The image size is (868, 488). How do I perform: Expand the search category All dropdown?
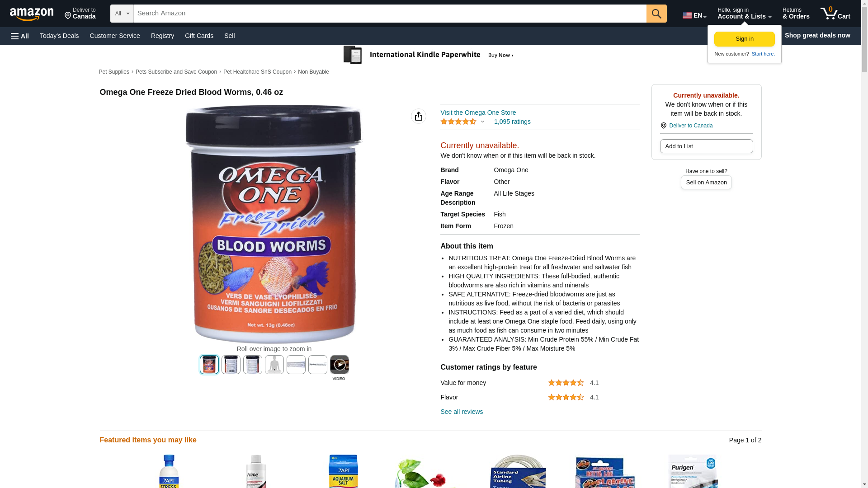click(x=122, y=14)
